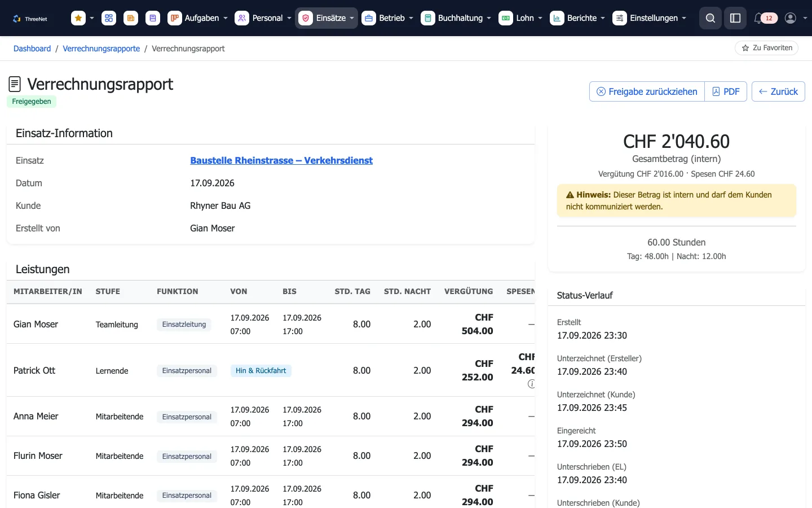
Task: Expand the Buchhaltung dropdown
Action: (x=488, y=18)
